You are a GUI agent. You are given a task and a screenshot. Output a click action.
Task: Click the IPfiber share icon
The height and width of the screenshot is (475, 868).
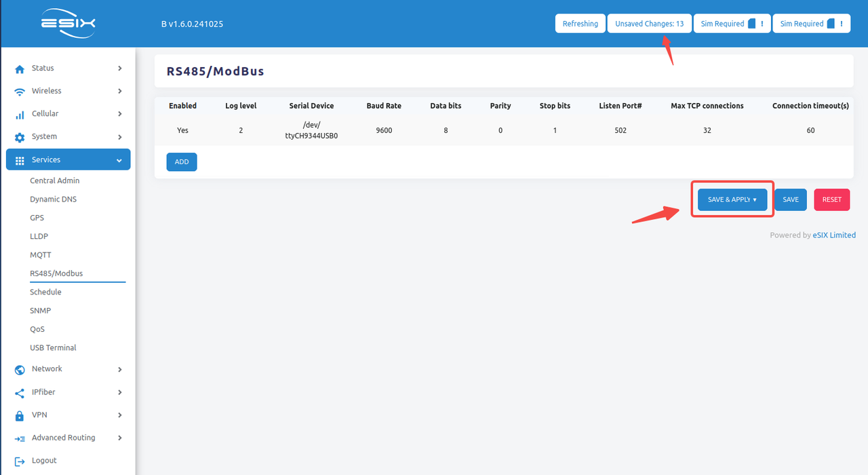[x=20, y=393]
